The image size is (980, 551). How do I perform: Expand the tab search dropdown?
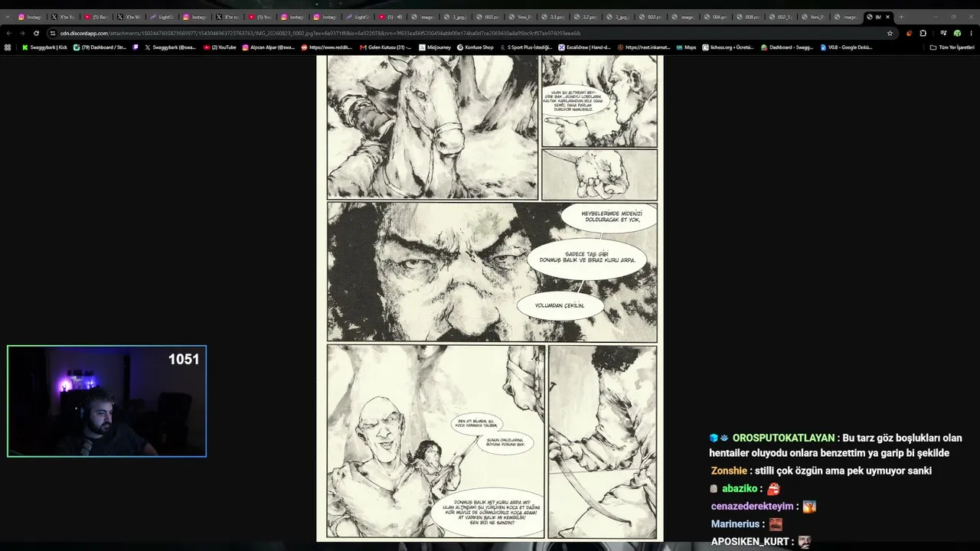pyautogui.click(x=8, y=17)
